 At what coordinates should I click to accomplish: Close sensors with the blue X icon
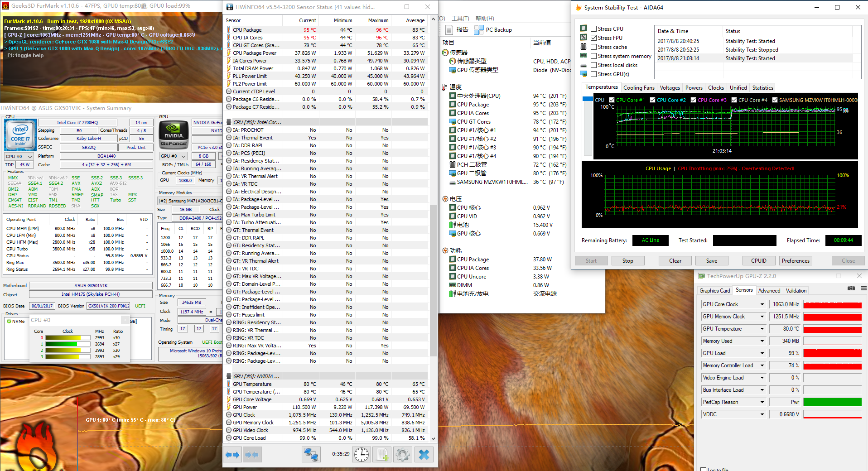424,454
